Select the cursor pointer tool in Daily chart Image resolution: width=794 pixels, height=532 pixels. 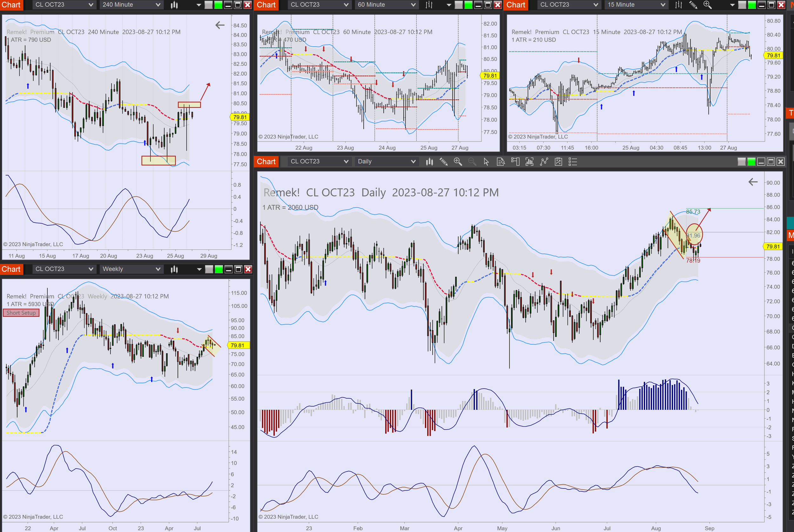(486, 162)
